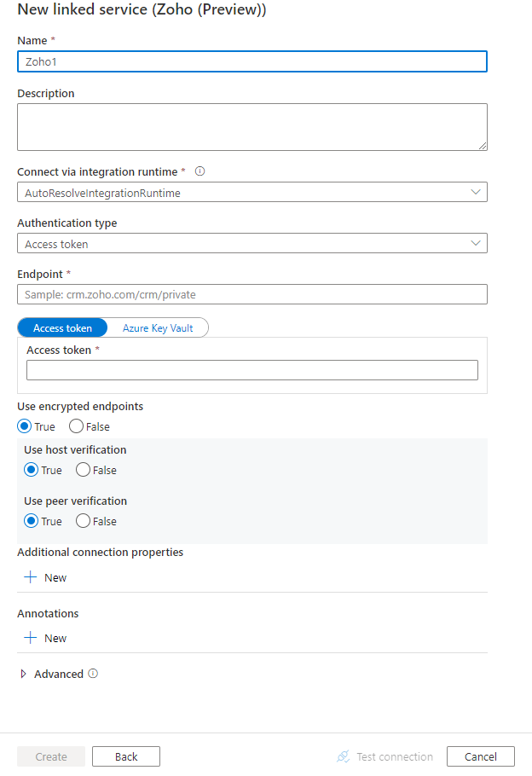Select the Access token tab
532x776 pixels.
tap(62, 327)
